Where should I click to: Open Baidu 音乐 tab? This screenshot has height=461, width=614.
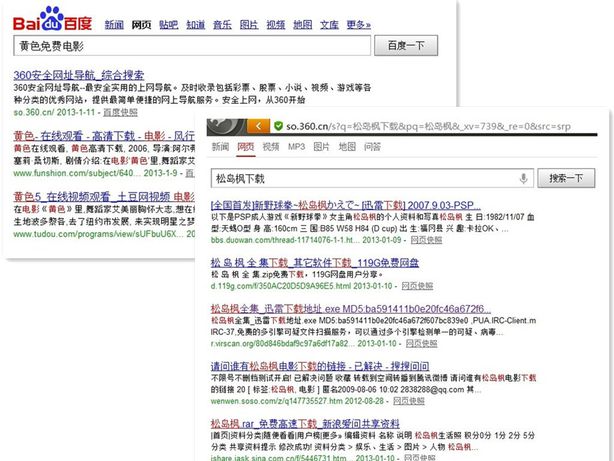(222, 25)
